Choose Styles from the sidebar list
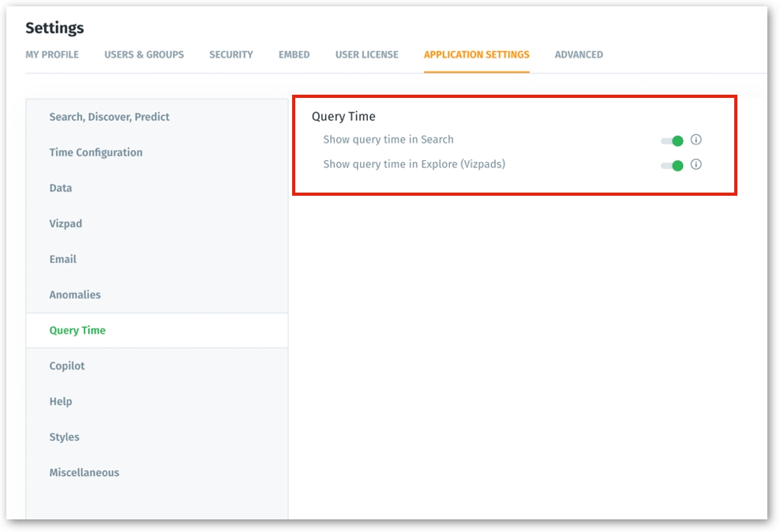Viewport: 780px width, 532px height. coord(64,436)
